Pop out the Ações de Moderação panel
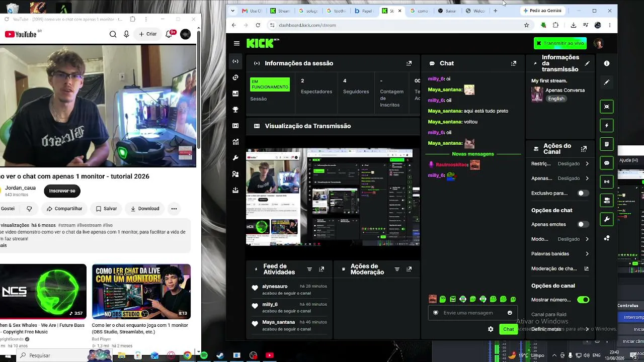Image resolution: width=644 pixels, height=362 pixels. point(409,269)
